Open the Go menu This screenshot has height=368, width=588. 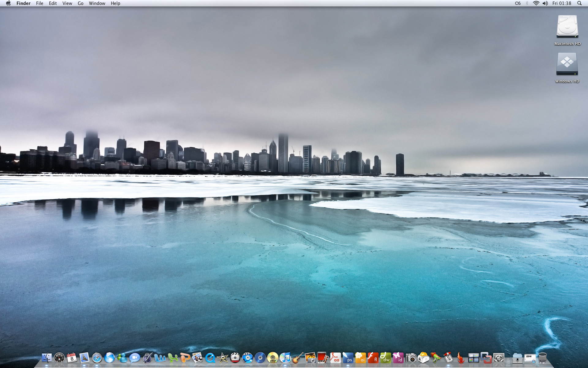pyautogui.click(x=81, y=3)
